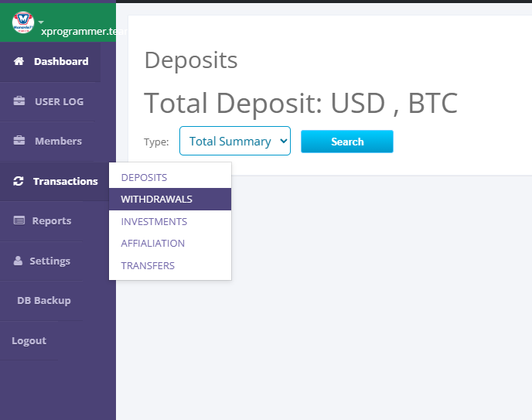Image resolution: width=532 pixels, height=420 pixels.
Task: Click Logout in the sidebar
Action: click(x=29, y=340)
